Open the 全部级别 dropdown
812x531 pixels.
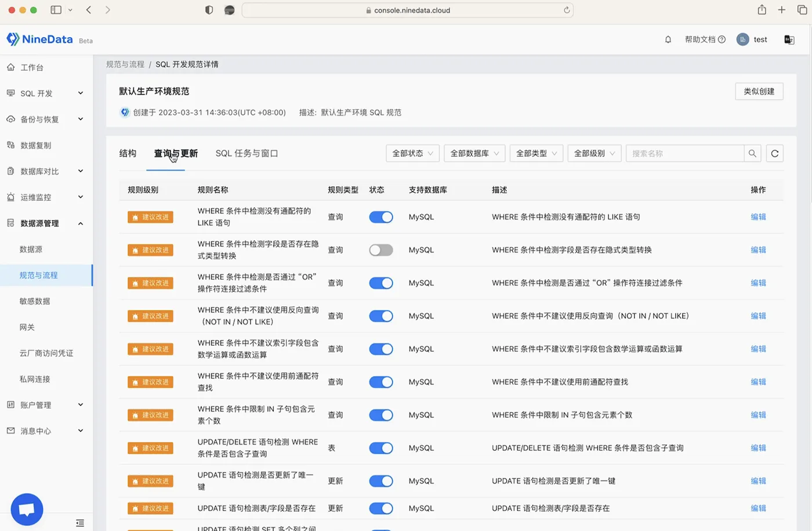[x=594, y=153]
